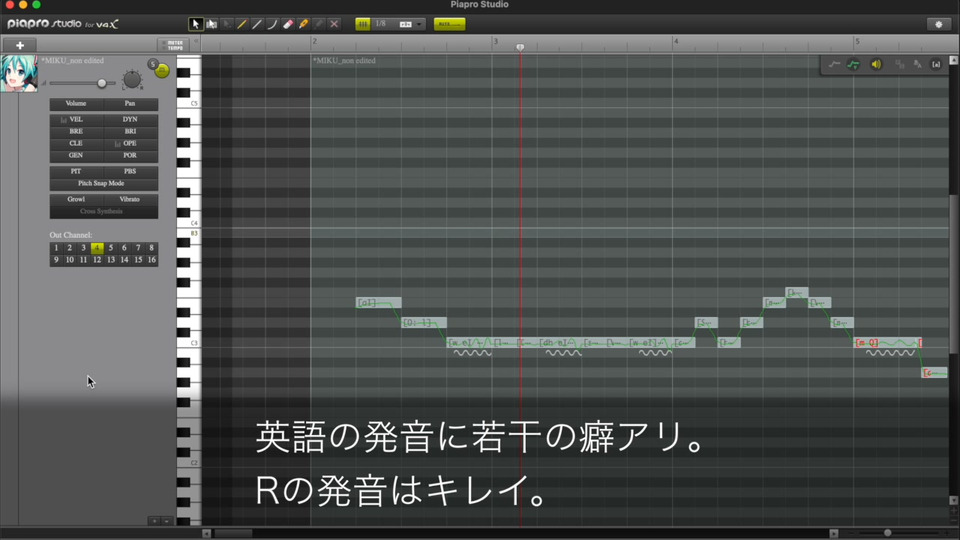Add a new track with plus button
The height and width of the screenshot is (540, 960).
pos(20,45)
